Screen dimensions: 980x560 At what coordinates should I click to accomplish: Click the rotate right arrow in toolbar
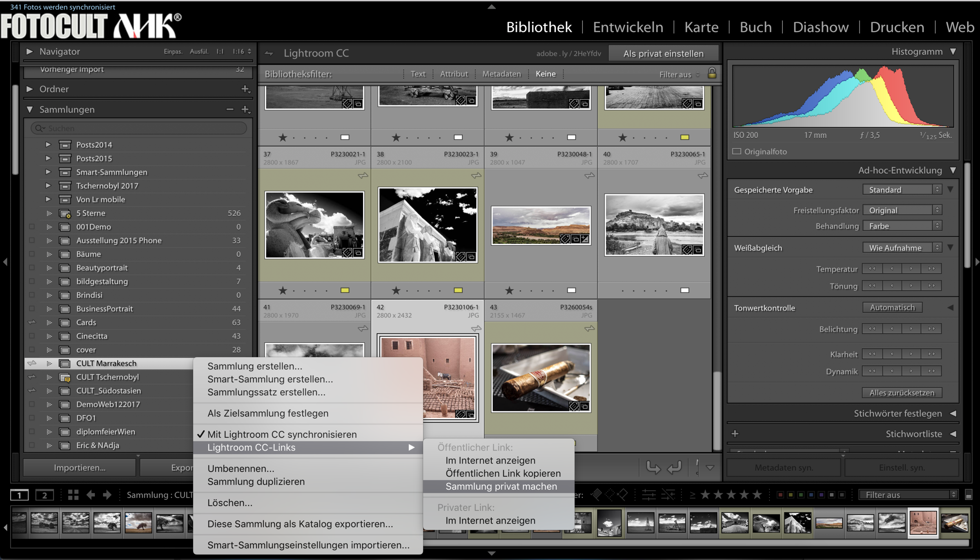pyautogui.click(x=674, y=467)
